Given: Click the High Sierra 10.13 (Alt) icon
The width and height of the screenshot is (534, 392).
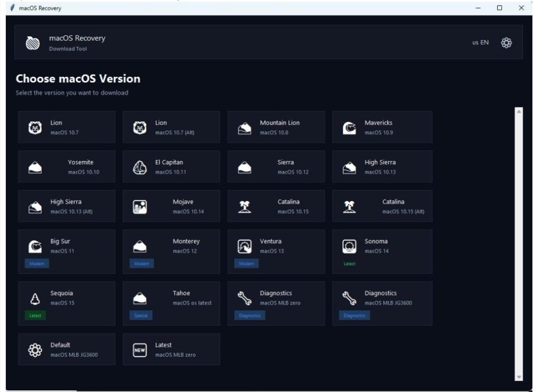Looking at the screenshot, I should point(35,207).
